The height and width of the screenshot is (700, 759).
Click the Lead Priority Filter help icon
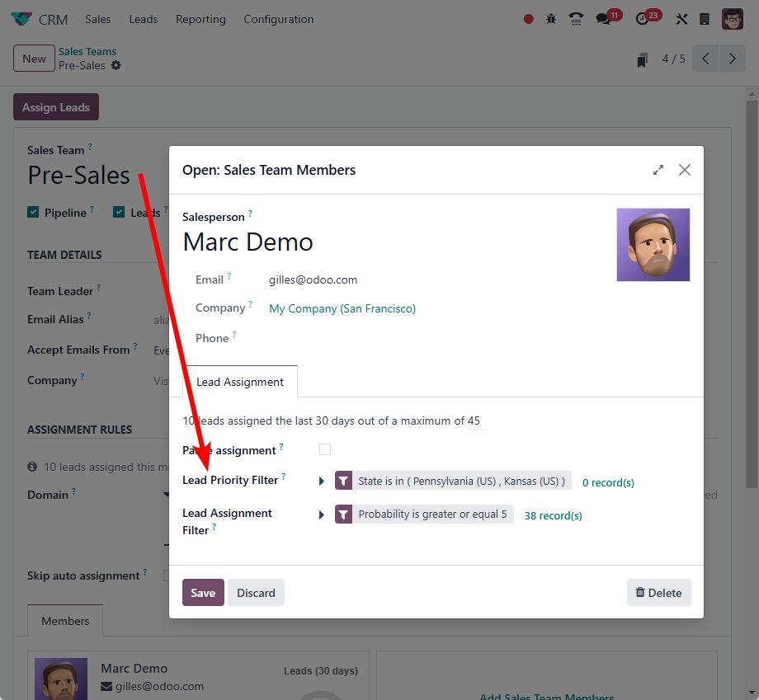283,476
